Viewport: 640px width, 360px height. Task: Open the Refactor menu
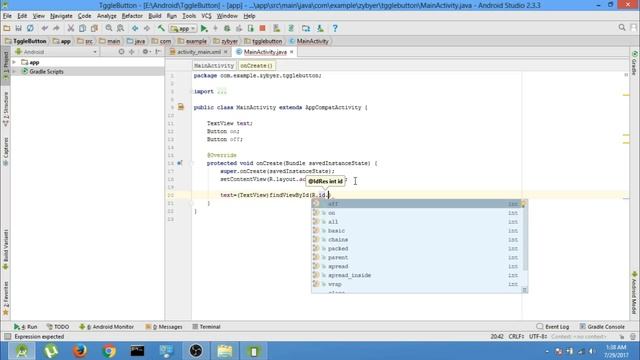coord(132,16)
